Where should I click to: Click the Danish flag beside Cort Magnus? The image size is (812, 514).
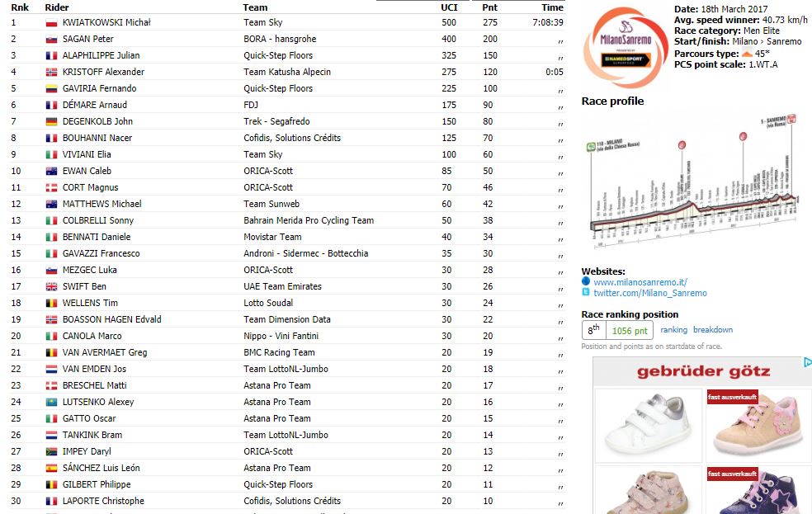tap(51, 188)
